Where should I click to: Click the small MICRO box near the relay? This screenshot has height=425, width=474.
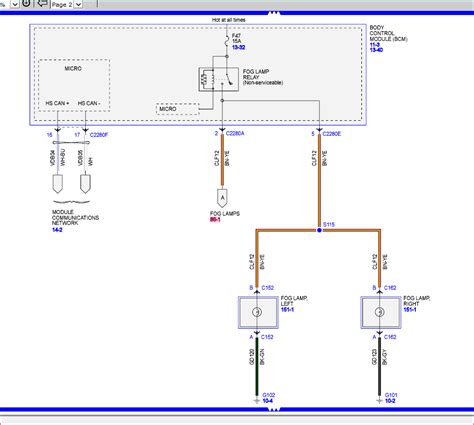tap(178, 109)
